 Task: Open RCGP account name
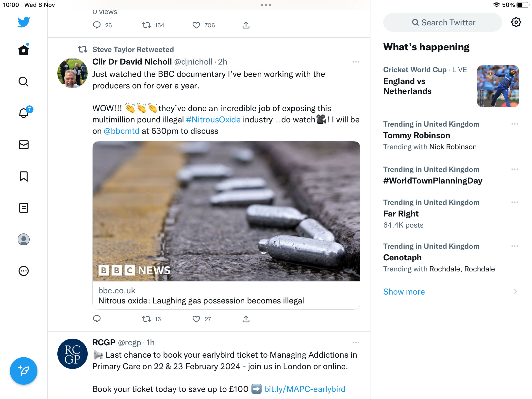tap(104, 343)
